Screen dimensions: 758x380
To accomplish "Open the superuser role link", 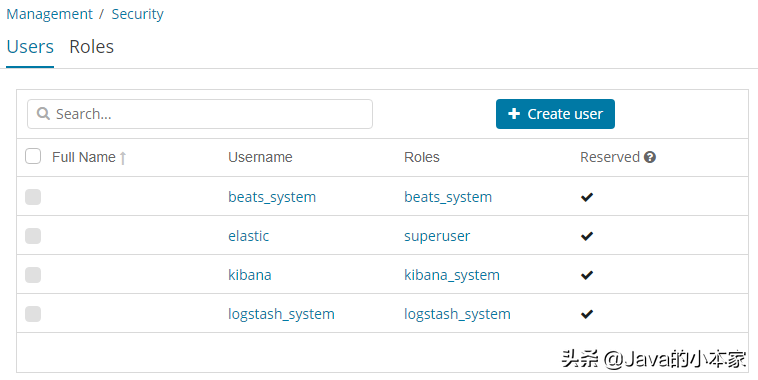I will [437, 236].
